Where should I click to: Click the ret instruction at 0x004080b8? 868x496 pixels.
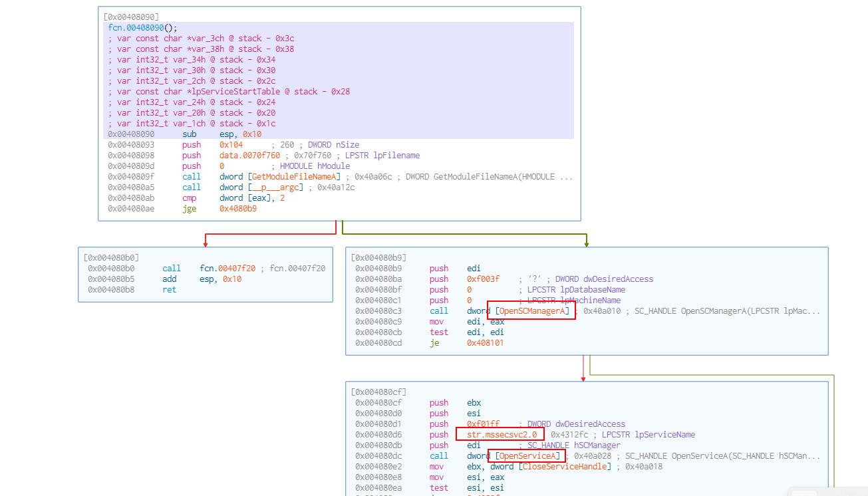click(170, 290)
